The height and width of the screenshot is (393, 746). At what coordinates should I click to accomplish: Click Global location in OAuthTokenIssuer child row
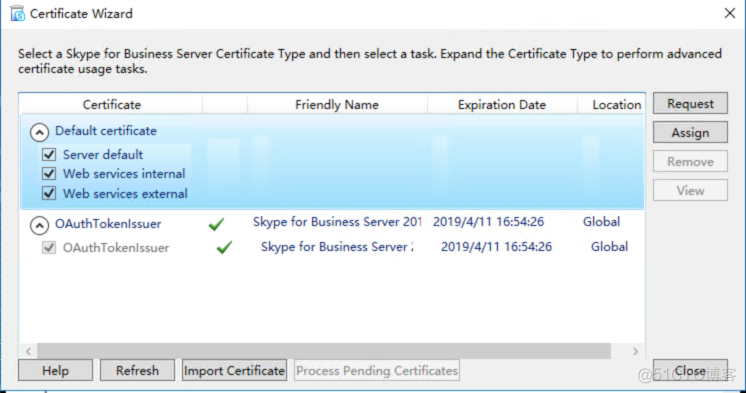[609, 246]
